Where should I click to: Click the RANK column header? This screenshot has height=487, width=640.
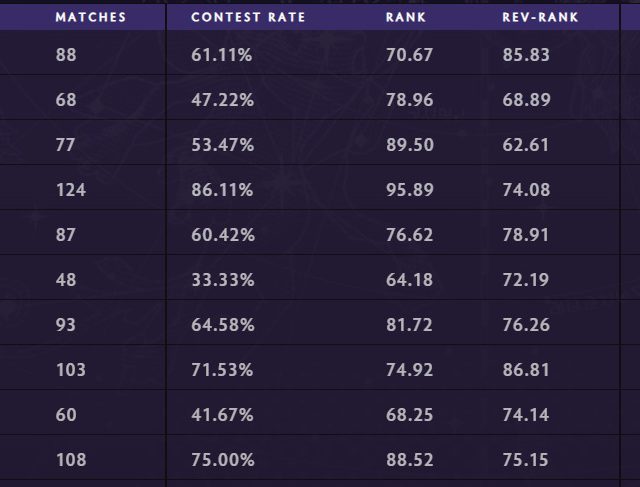[406, 17]
